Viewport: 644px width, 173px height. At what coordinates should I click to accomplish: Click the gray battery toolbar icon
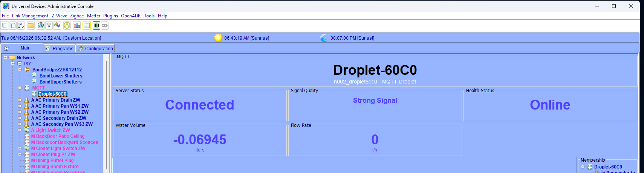tap(105, 25)
